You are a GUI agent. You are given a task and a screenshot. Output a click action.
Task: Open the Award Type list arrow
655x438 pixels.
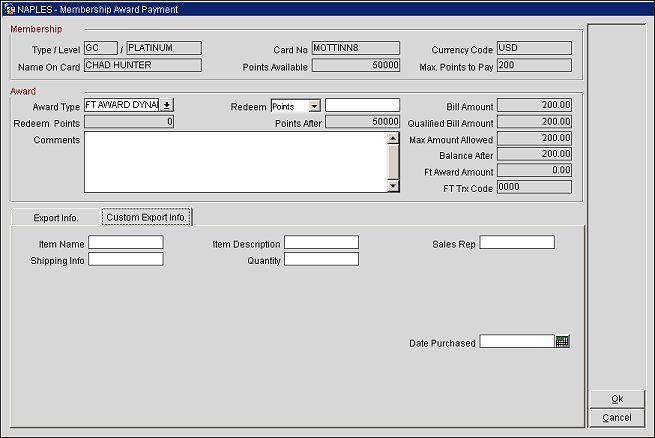(167, 105)
